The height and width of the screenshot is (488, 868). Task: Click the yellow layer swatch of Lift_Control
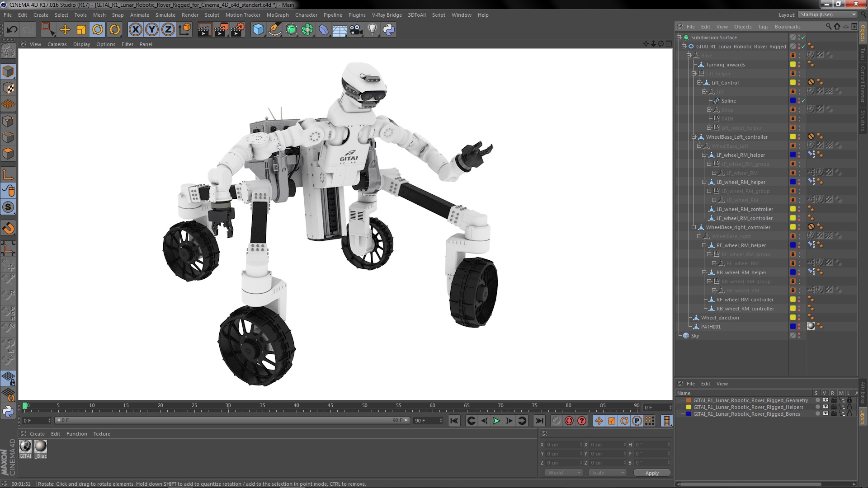point(793,83)
